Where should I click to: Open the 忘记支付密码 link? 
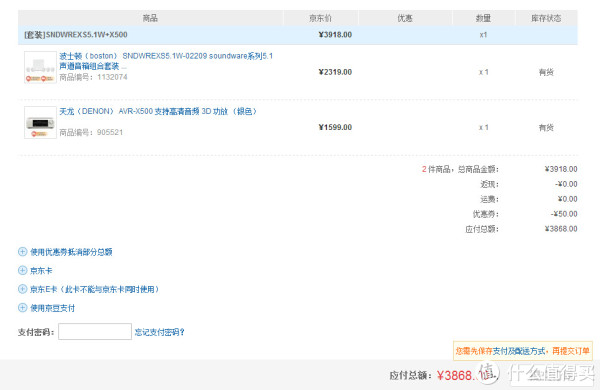click(160, 332)
